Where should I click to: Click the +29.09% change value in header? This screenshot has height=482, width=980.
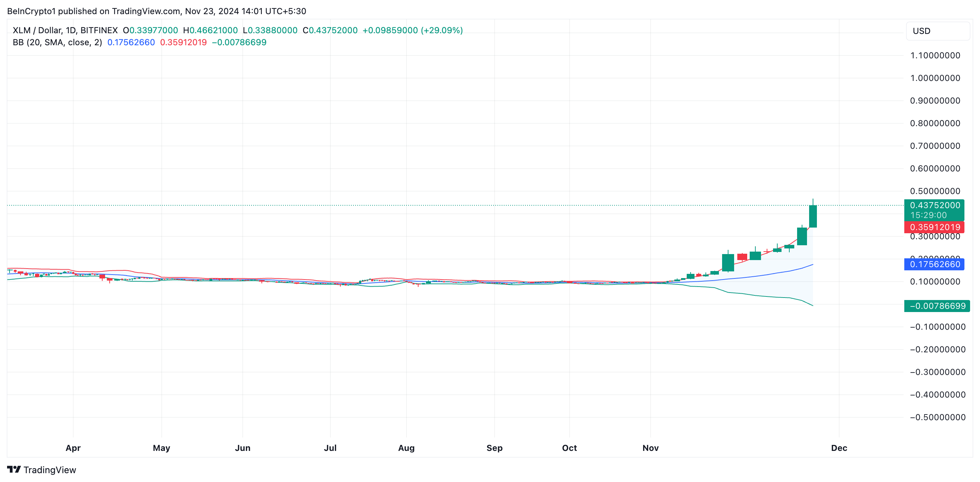pos(442,30)
